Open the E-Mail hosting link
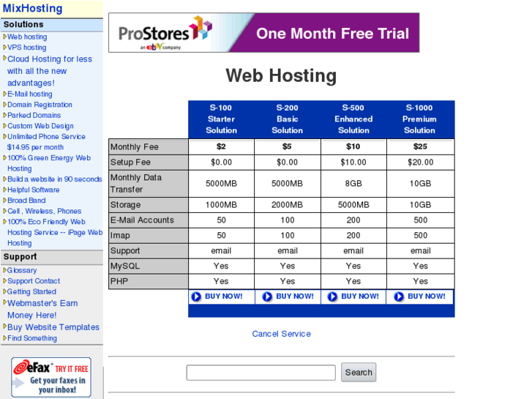This screenshot has width=532, height=399. point(30,94)
